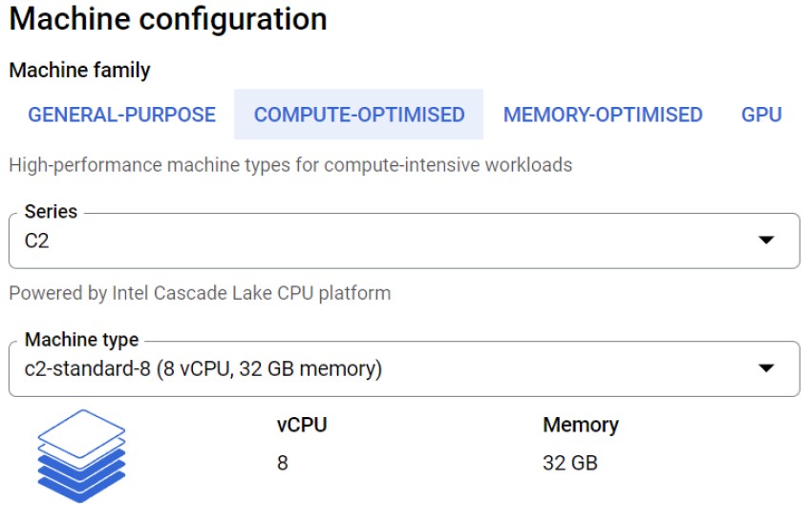Click the c2-standard-8 machine type text
812x524 pixels.
click(203, 368)
